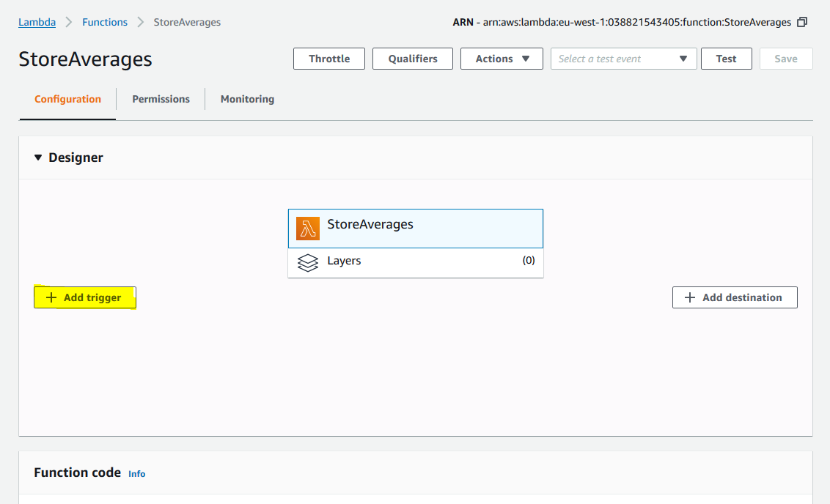Image resolution: width=830 pixels, height=504 pixels.
Task: Click the Function code section heading
Action: pyautogui.click(x=77, y=472)
